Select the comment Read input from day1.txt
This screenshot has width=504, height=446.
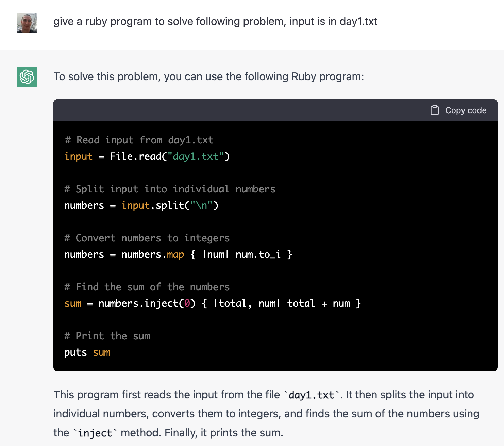139,140
